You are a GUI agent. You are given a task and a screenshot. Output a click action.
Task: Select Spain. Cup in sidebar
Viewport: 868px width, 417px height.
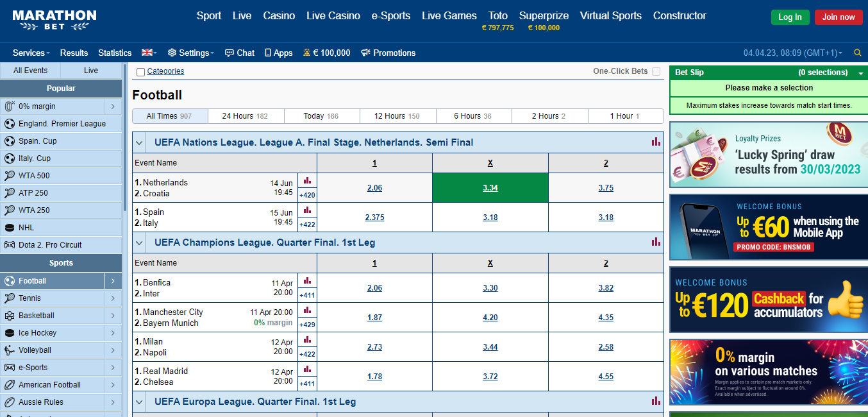(61, 141)
